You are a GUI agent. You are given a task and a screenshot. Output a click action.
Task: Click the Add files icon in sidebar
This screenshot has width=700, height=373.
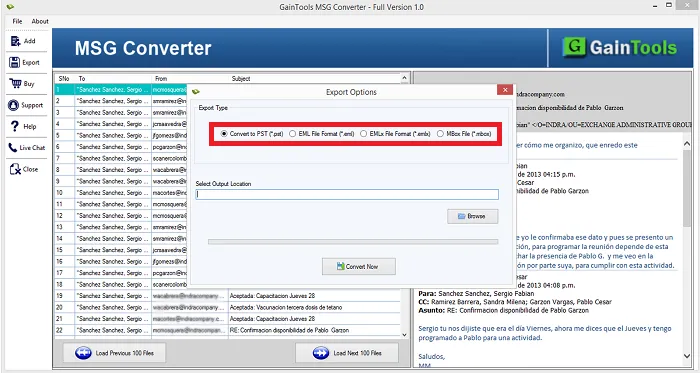16,41
